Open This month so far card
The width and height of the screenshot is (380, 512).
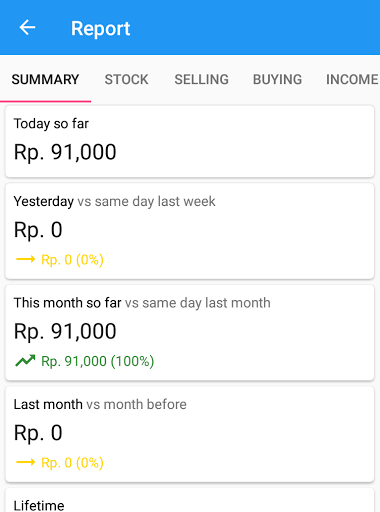pos(190,332)
